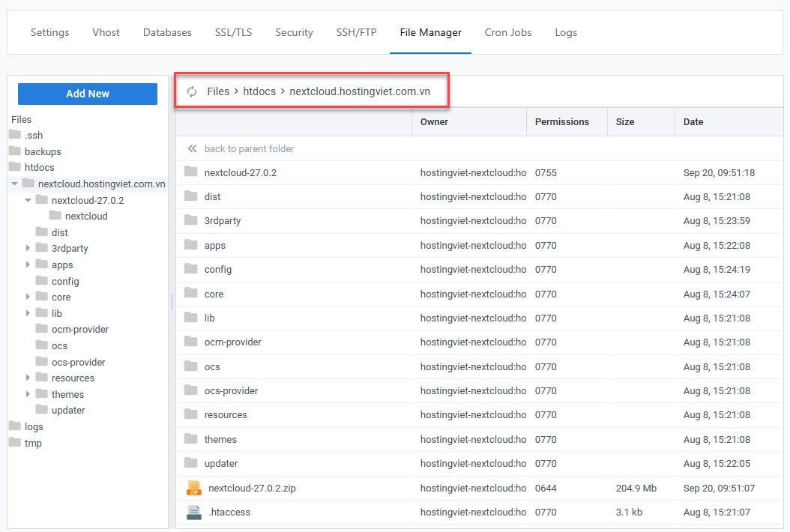
Task: Click the .ssh folder icon in the sidebar
Action: click(x=16, y=136)
